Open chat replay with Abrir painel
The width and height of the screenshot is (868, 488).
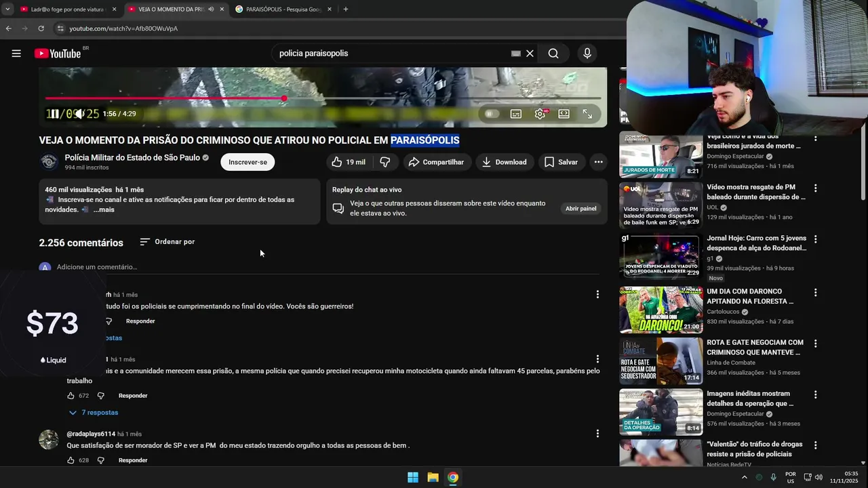click(x=581, y=209)
